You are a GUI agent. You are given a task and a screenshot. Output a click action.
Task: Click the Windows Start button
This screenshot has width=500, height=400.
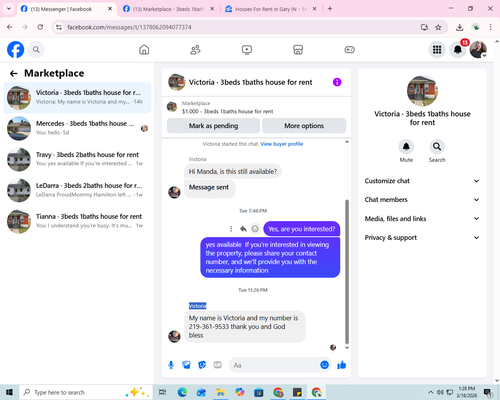coord(9,392)
